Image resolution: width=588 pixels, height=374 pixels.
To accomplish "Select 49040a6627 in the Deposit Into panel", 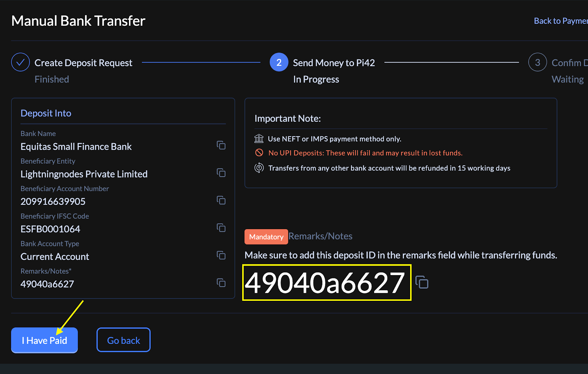I will tap(47, 284).
